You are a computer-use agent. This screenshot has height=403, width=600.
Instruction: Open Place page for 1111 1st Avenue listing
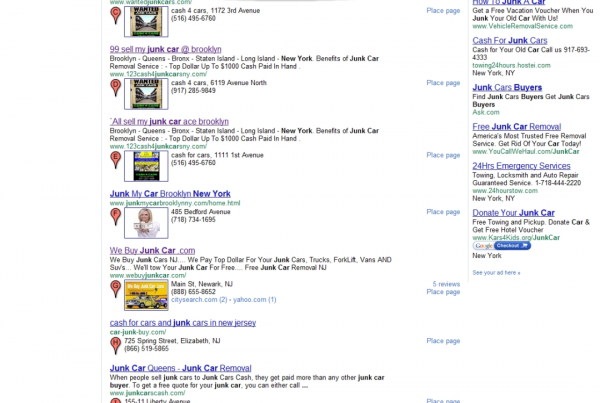coord(443,155)
